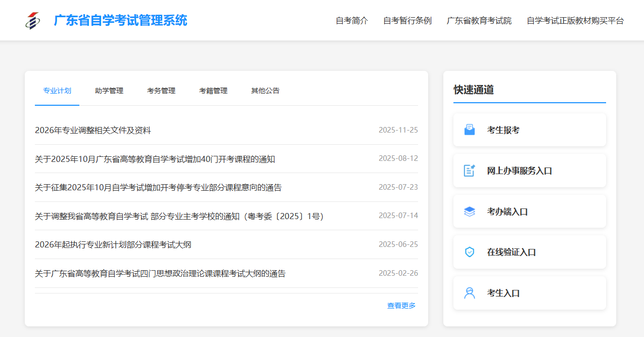Image resolution: width=644 pixels, height=337 pixels.
Task: Click the 考办端入口 stacked layers icon
Action: tap(470, 212)
